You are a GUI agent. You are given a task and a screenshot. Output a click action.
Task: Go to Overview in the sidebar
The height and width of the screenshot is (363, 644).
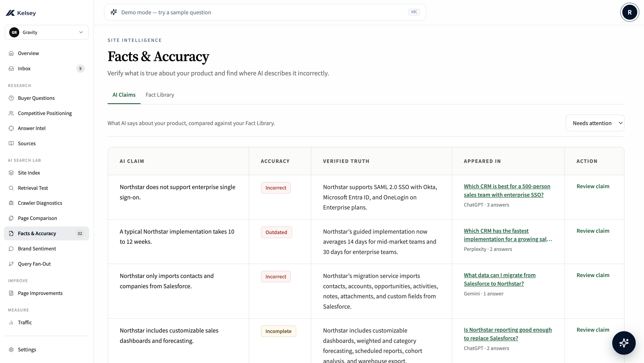(x=47, y=53)
